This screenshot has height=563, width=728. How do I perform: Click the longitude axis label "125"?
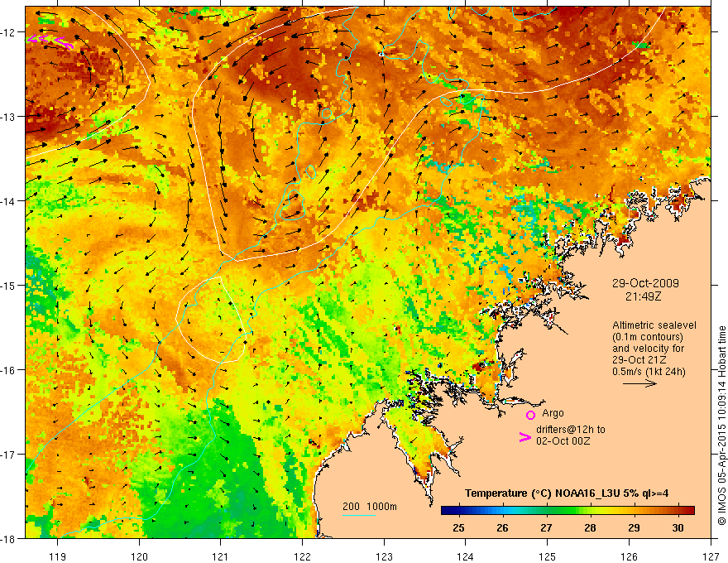tap(548, 557)
